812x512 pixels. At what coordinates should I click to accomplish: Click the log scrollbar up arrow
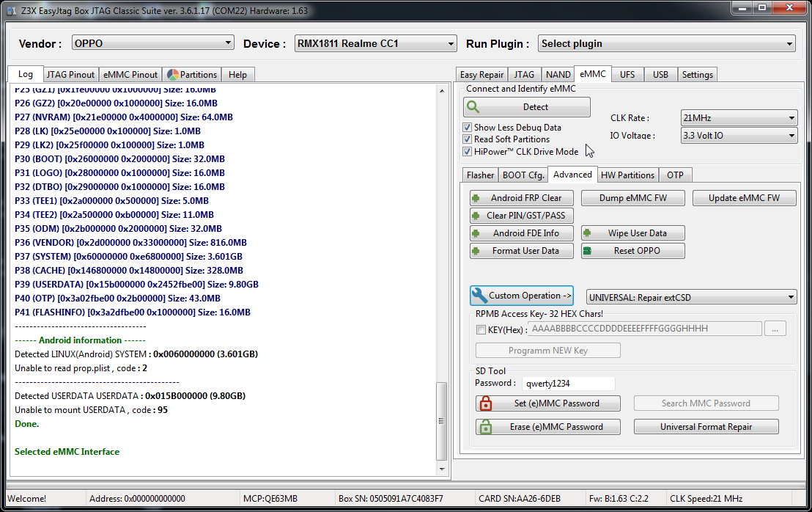point(442,91)
